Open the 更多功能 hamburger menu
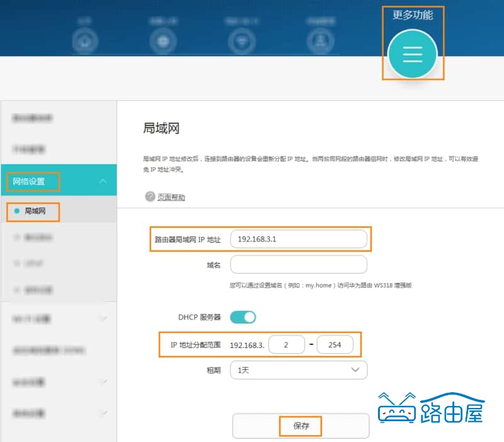Screen dimensions: 504x442 click(412, 55)
